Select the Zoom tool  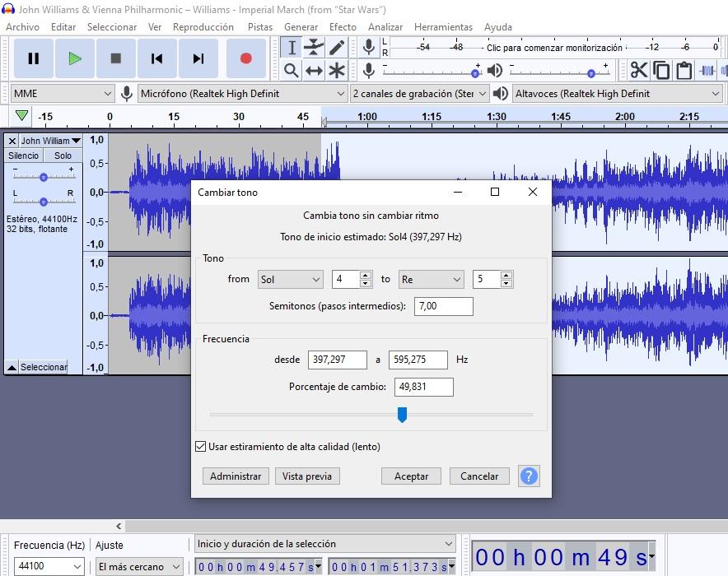point(291,69)
